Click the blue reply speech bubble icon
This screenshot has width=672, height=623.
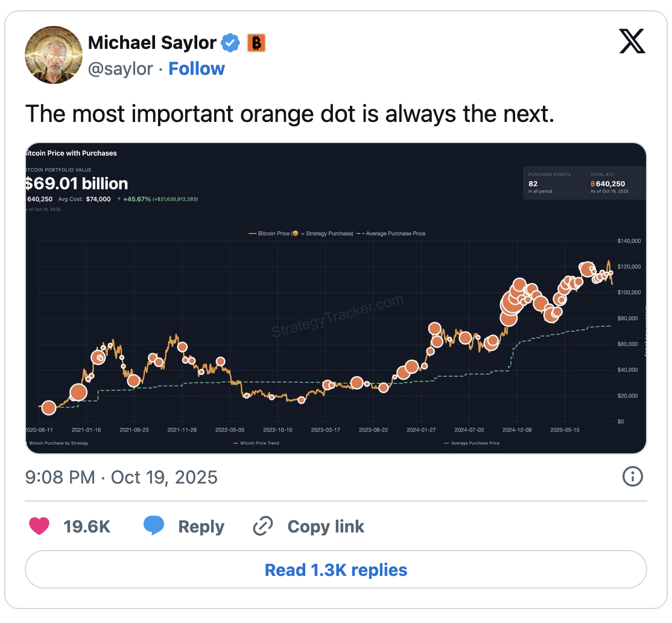click(x=154, y=526)
